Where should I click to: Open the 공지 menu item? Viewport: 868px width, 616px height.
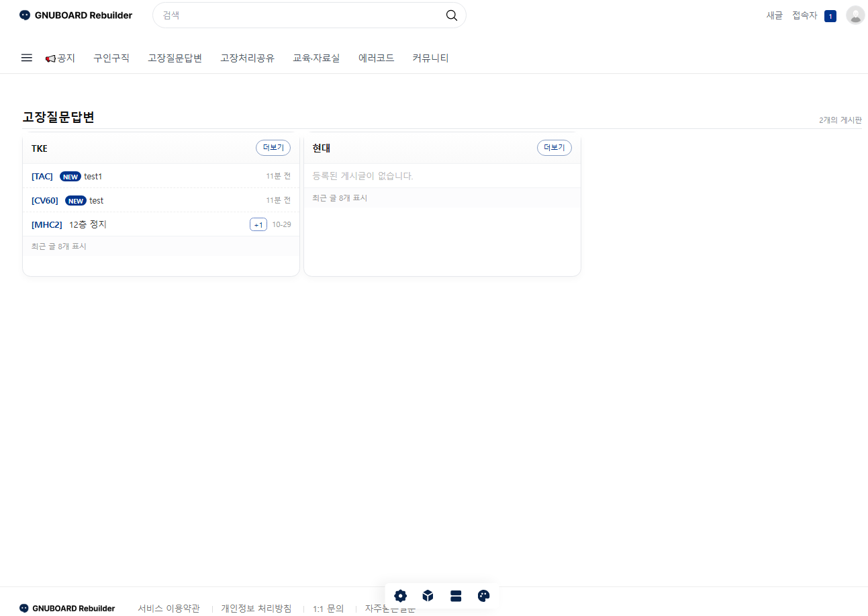tap(60, 58)
